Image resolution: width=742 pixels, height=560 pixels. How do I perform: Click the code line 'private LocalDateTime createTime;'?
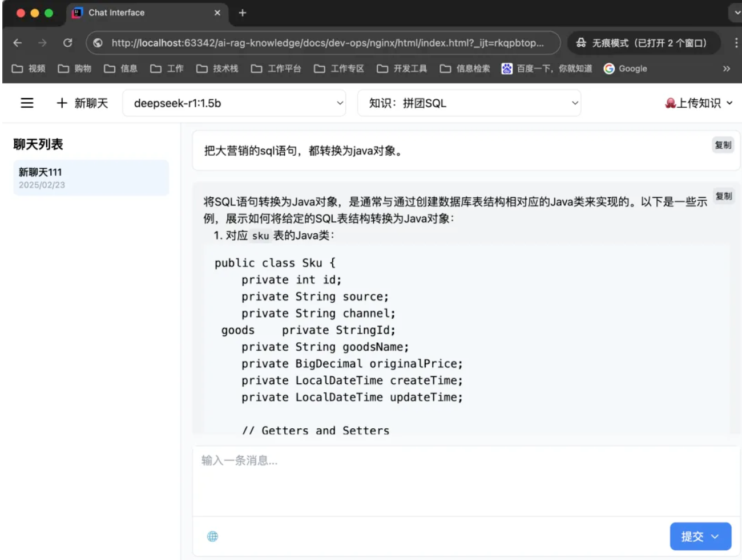point(352,380)
